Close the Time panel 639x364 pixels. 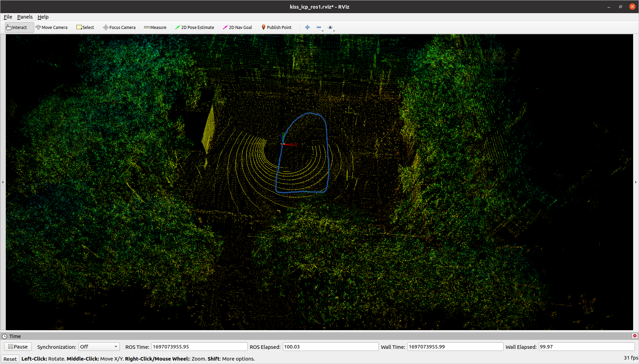[635, 336]
